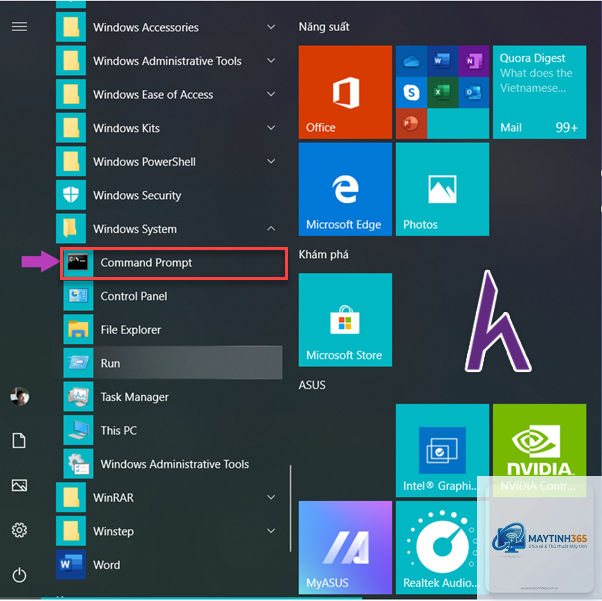Click the Windows PowerShell folder label
This screenshot has width=602, height=601.
(144, 162)
